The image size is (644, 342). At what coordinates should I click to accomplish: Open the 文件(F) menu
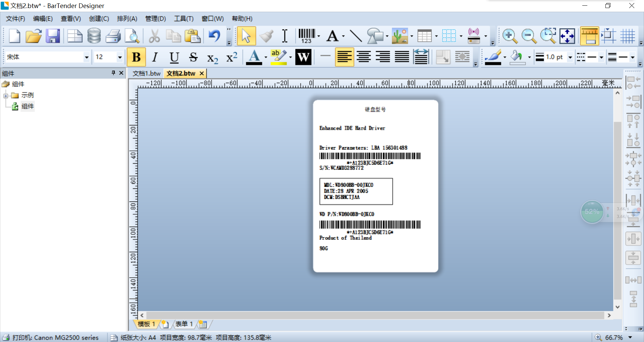pyautogui.click(x=15, y=18)
